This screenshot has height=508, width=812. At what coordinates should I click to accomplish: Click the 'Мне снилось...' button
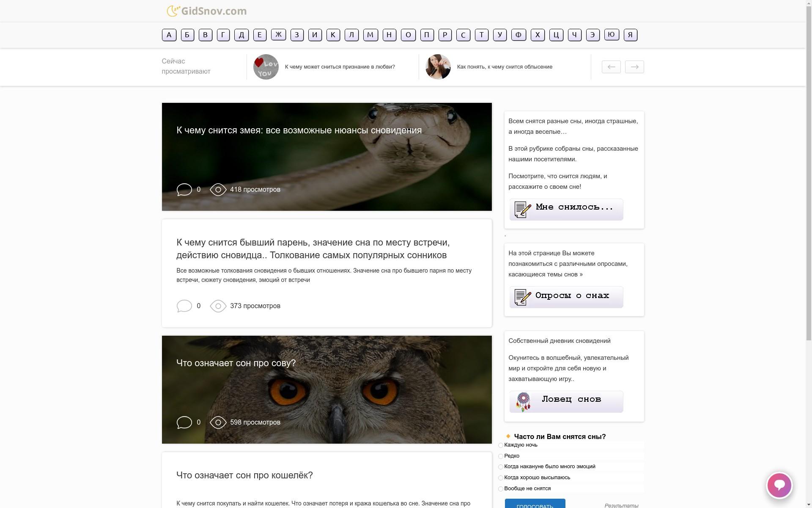pos(566,210)
